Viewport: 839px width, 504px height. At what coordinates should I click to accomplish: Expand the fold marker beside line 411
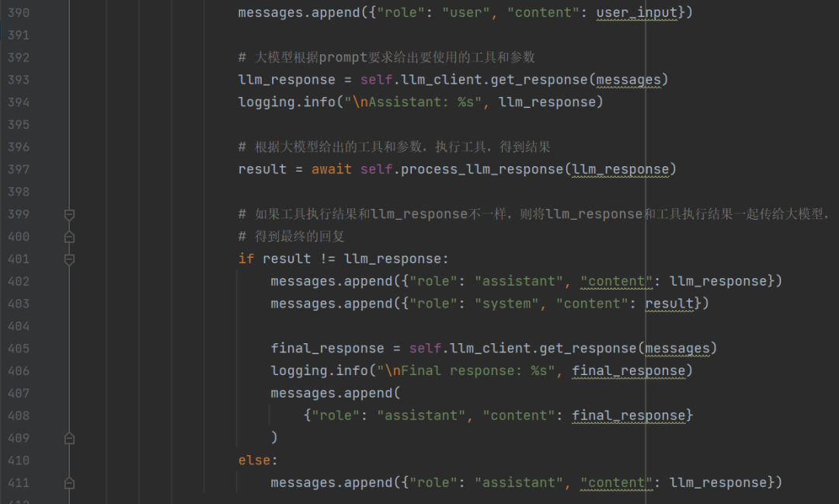tap(68, 482)
